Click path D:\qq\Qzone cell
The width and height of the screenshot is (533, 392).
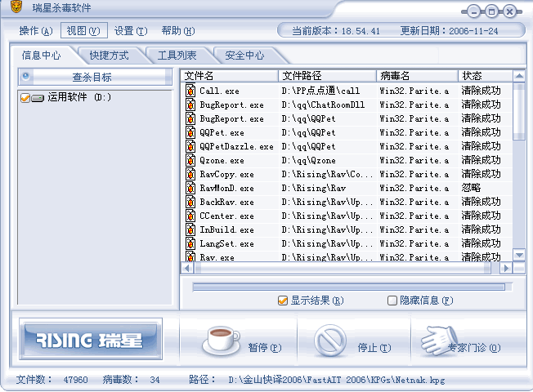click(308, 160)
